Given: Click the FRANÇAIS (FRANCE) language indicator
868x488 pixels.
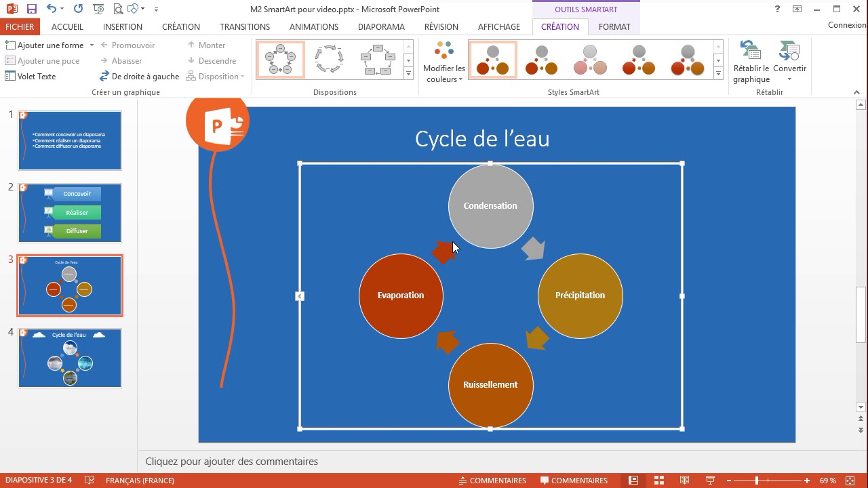Looking at the screenshot, I should point(140,481).
